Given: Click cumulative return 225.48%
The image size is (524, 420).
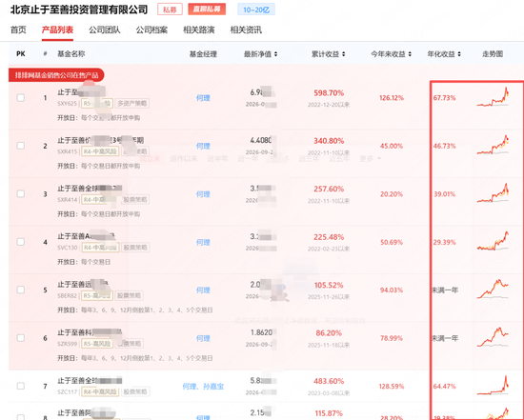Looking at the screenshot, I should click(x=329, y=237).
